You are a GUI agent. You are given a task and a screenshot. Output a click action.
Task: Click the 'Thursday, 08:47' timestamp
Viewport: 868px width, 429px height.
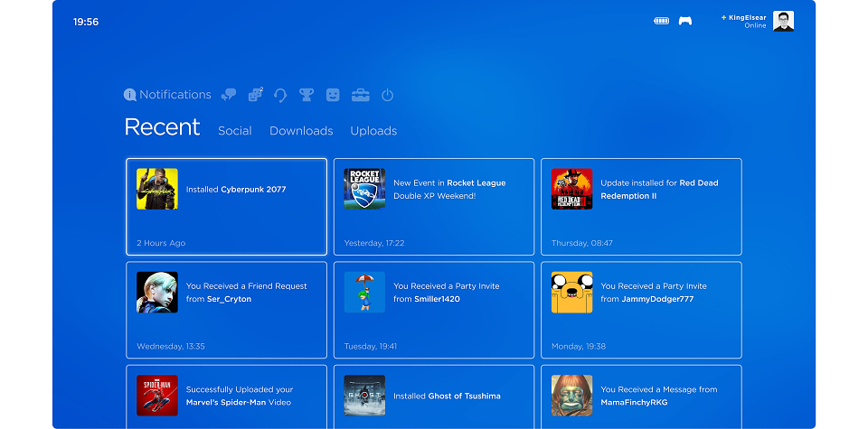[x=581, y=243]
